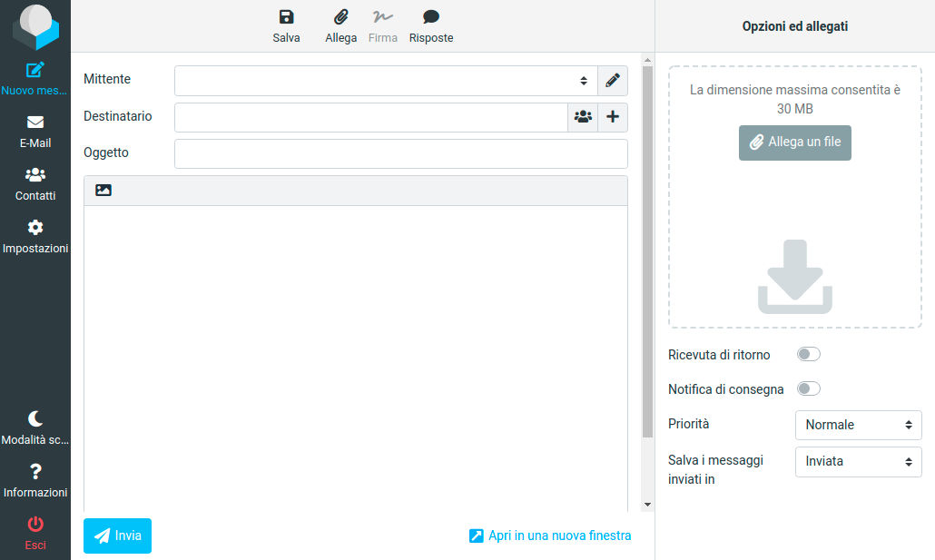Image resolution: width=935 pixels, height=560 pixels.
Task: Click the Salva floppy disk icon
Action: (286, 17)
